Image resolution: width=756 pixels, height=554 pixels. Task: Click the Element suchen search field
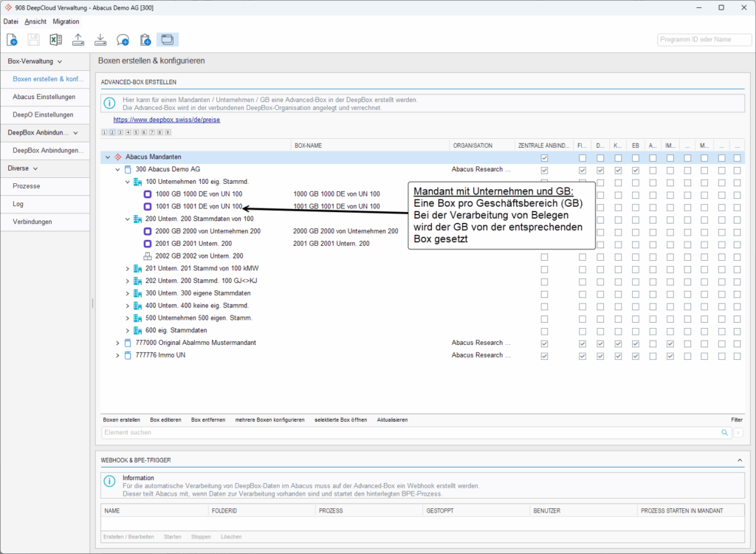click(x=410, y=433)
